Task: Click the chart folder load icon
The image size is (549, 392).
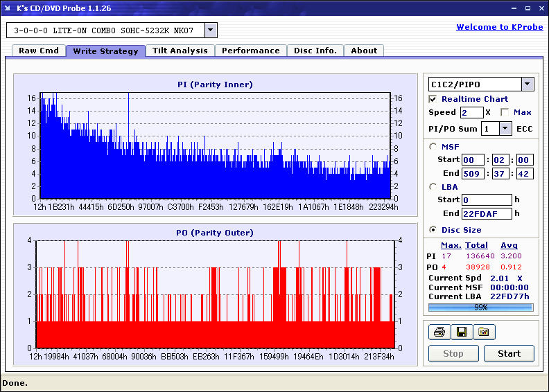Action: click(x=484, y=332)
